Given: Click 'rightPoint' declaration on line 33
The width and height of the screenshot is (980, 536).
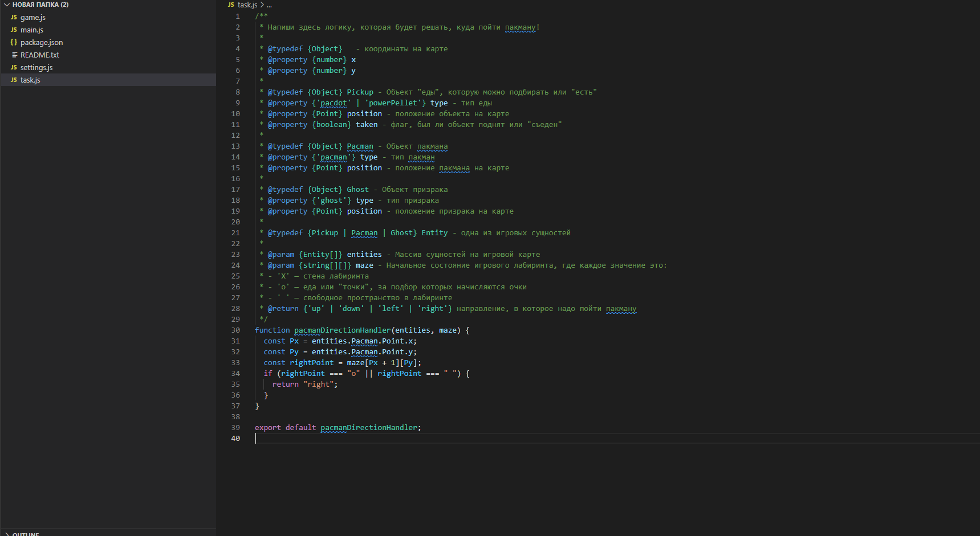Looking at the screenshot, I should (x=312, y=363).
